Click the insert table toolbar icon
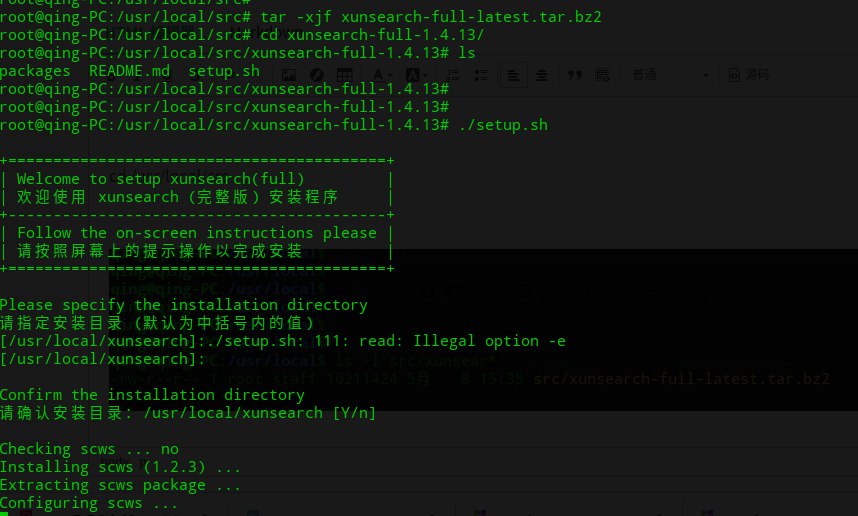 (x=344, y=75)
